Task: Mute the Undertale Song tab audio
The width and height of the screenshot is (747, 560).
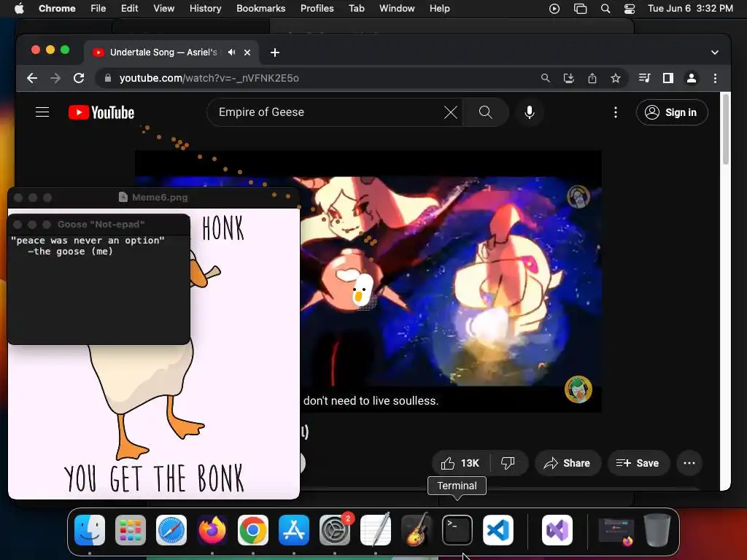Action: pos(231,52)
